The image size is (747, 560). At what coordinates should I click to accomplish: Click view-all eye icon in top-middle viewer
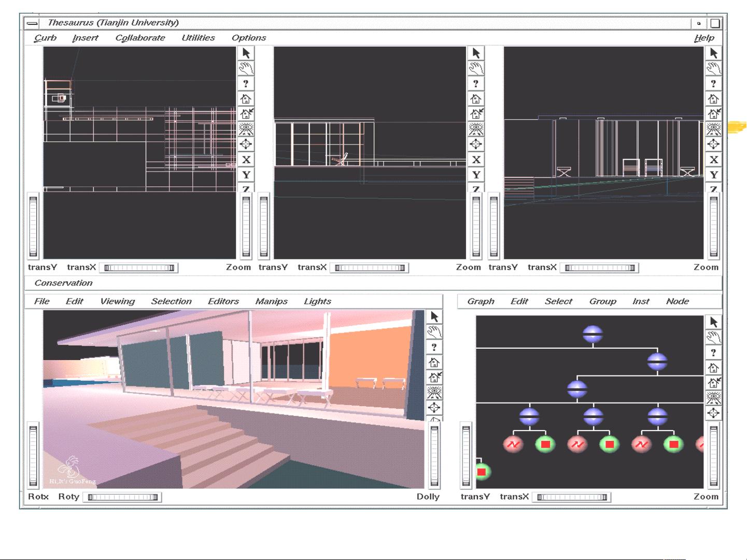[x=476, y=129]
